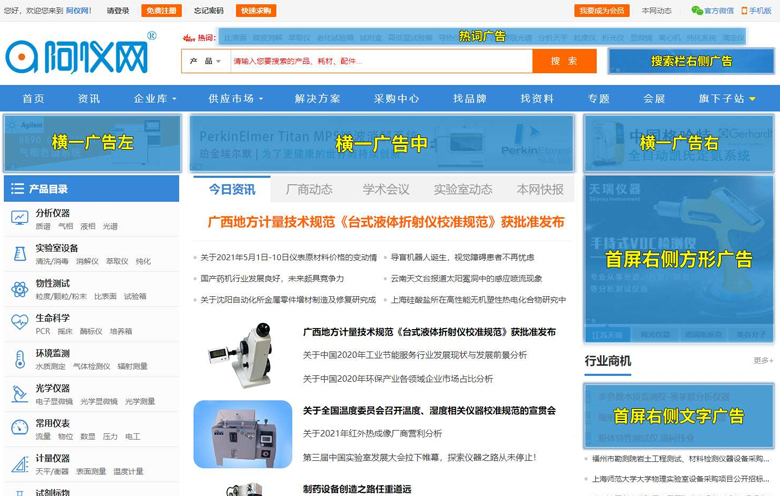Screen dimensions: 780x496
Task: Expand the 旗下子站 dropdown menu
Action: coord(727,99)
